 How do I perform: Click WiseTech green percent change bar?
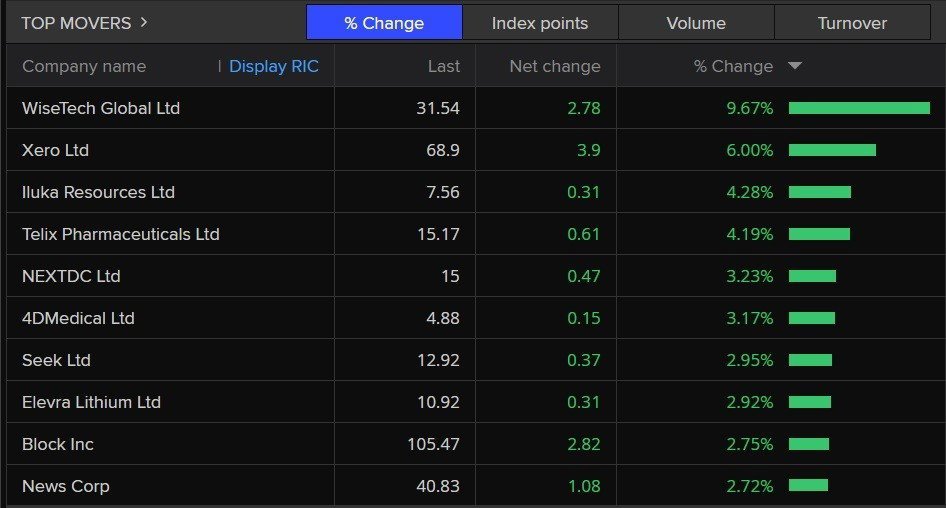pos(859,108)
